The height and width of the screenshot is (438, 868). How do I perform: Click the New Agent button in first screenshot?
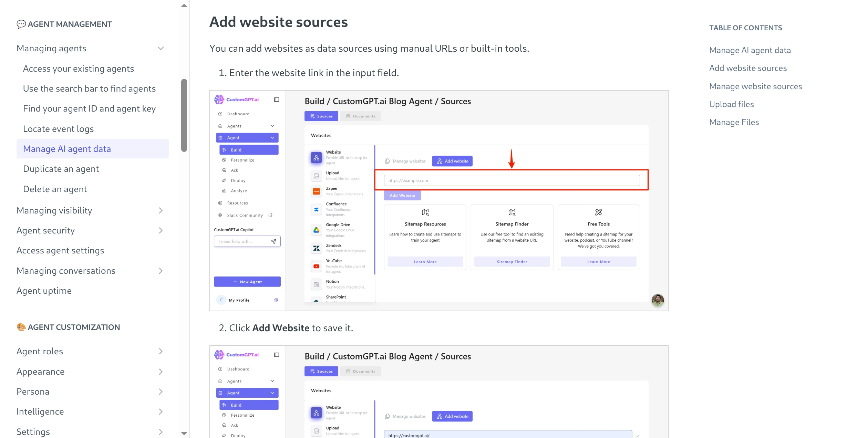(x=247, y=282)
